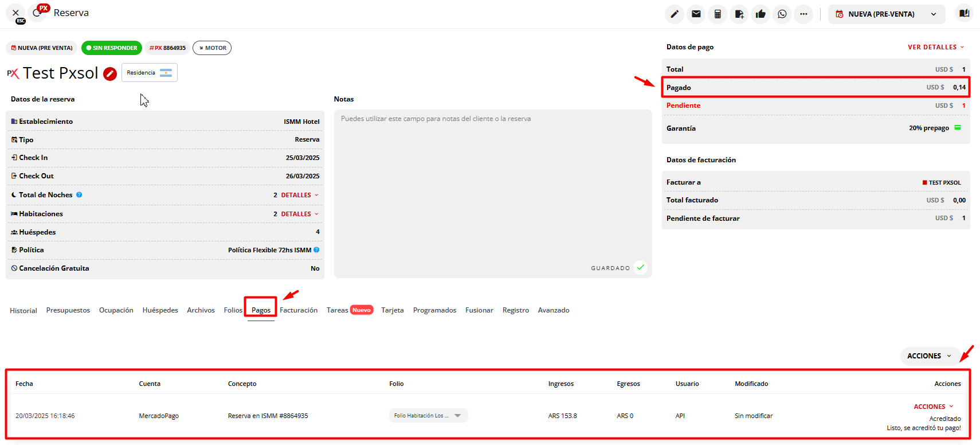The height and width of the screenshot is (445, 980).
Task: Expand DETALLES for Habitaciones
Action: point(299,214)
